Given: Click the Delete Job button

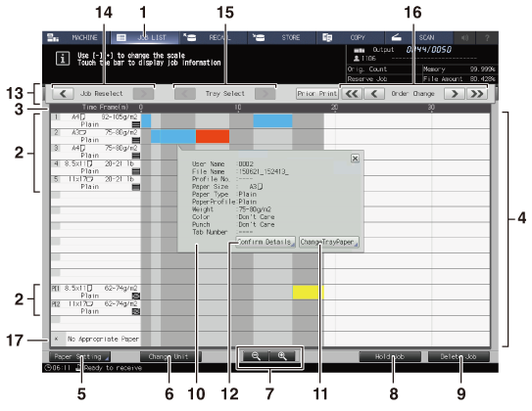Looking at the screenshot, I should coord(459,357).
